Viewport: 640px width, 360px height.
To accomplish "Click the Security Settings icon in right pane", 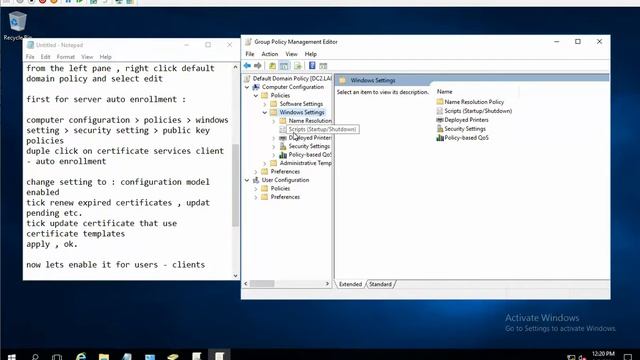I will 440,129.
